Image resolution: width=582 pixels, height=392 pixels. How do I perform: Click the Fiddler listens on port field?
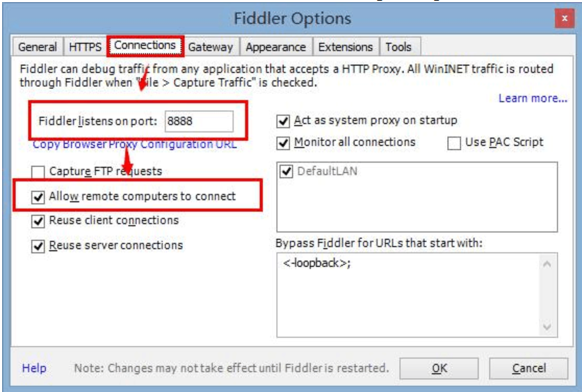(198, 122)
